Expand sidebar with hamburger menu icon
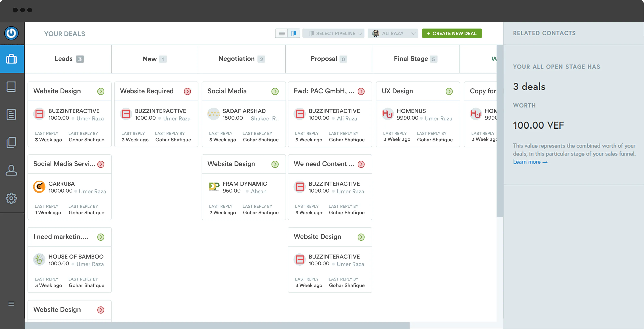Screen dimensions: 644x329 point(11,304)
